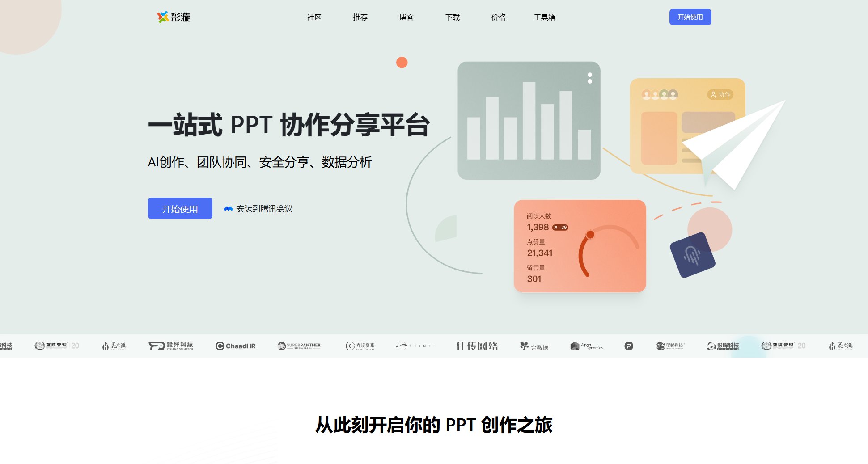Select 博客 in the top navigation
868x464 pixels.
(x=406, y=17)
